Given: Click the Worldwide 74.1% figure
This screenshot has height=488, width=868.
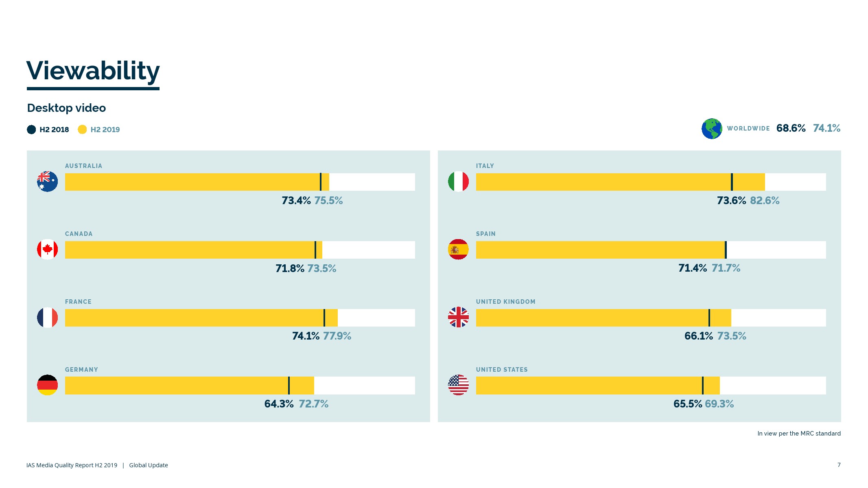Looking at the screenshot, I should (x=826, y=128).
